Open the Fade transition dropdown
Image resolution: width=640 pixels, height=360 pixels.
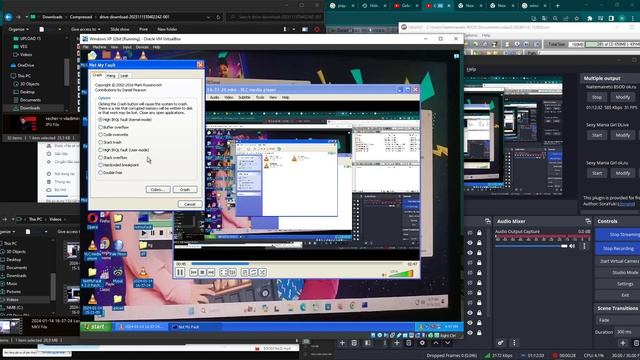[618, 320]
